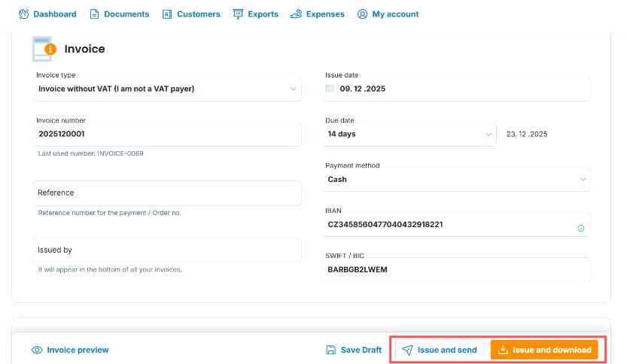
Task: Open My account
Action: pos(388,14)
